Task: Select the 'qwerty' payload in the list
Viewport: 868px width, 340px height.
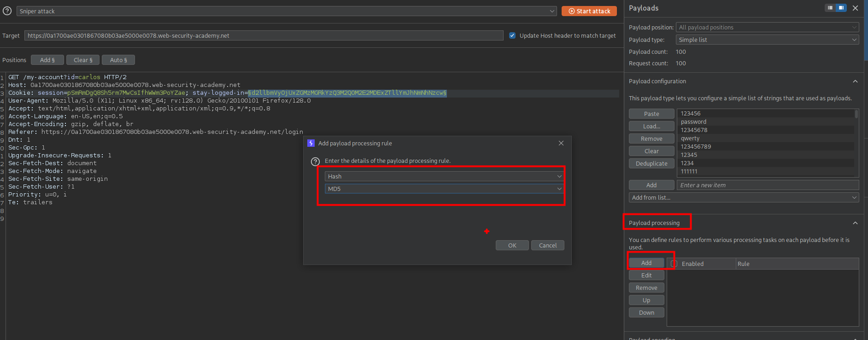Action: tap(690, 138)
